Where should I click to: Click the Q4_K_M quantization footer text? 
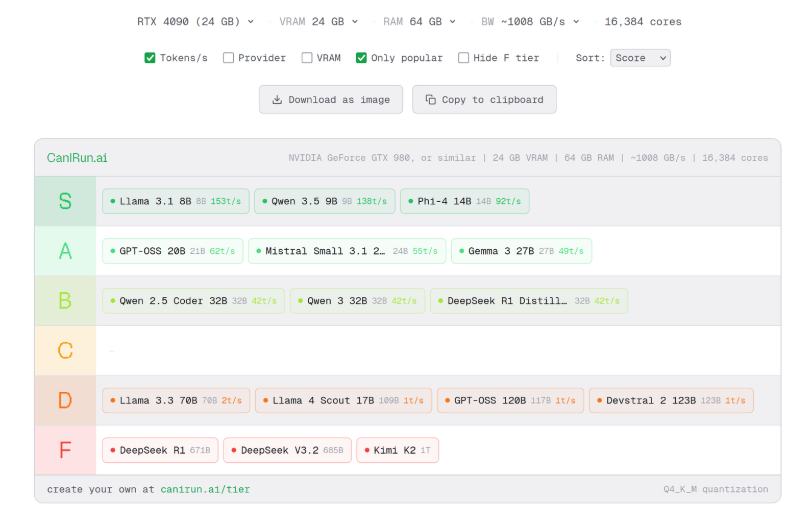(716, 489)
